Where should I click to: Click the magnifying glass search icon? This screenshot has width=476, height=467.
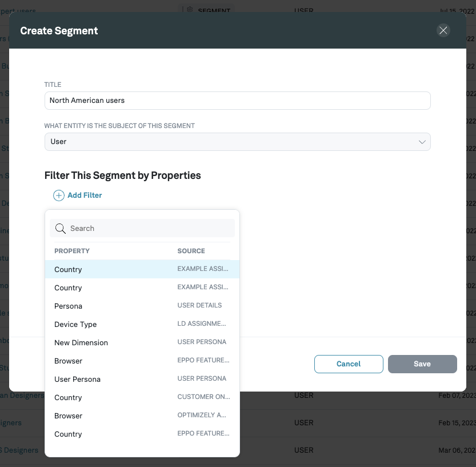pyautogui.click(x=61, y=228)
